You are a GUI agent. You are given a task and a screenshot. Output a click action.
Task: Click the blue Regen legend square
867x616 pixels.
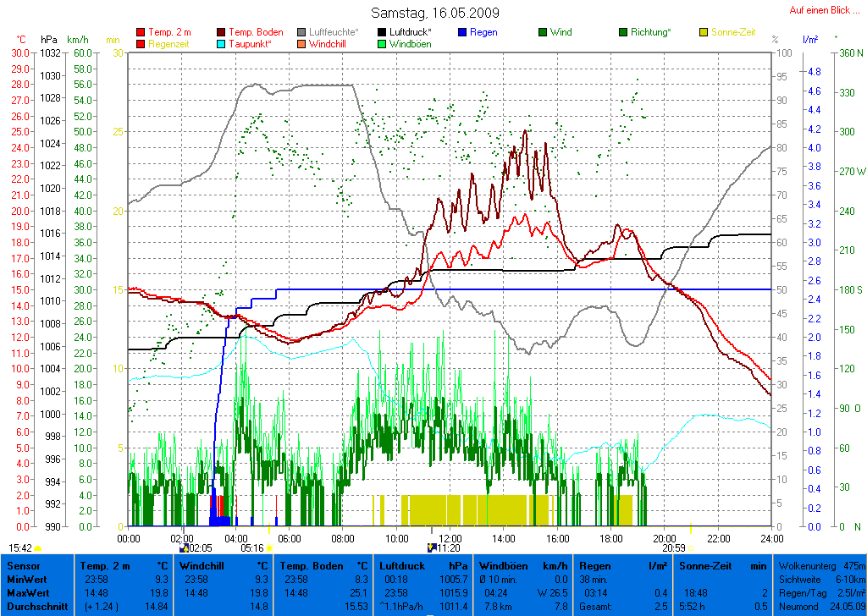462,32
